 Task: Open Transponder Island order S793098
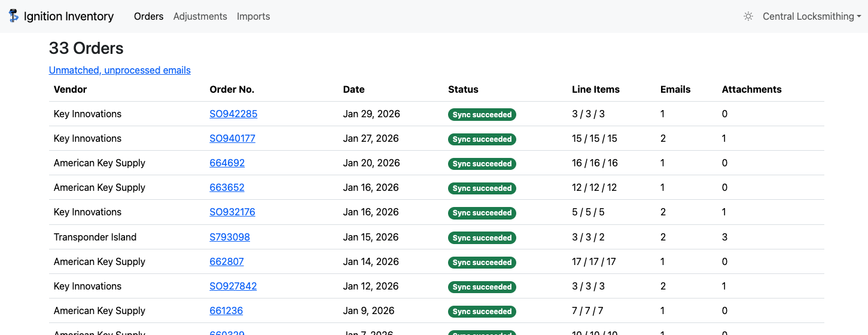[229, 237]
